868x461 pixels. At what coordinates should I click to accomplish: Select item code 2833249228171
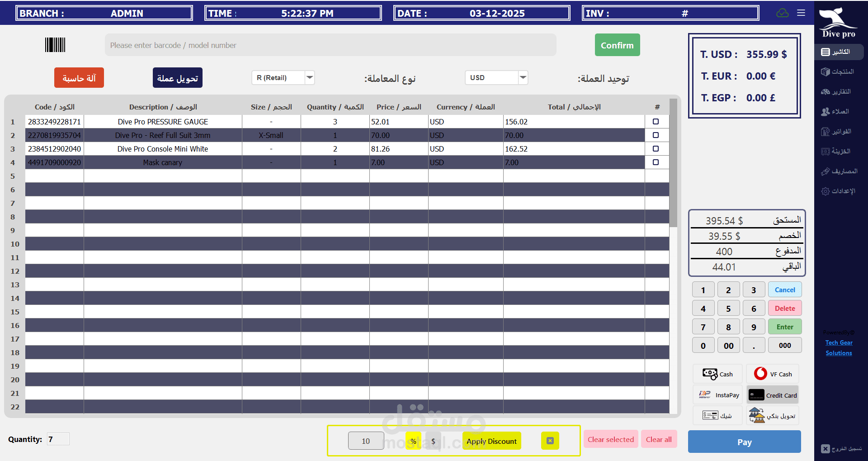(54, 122)
